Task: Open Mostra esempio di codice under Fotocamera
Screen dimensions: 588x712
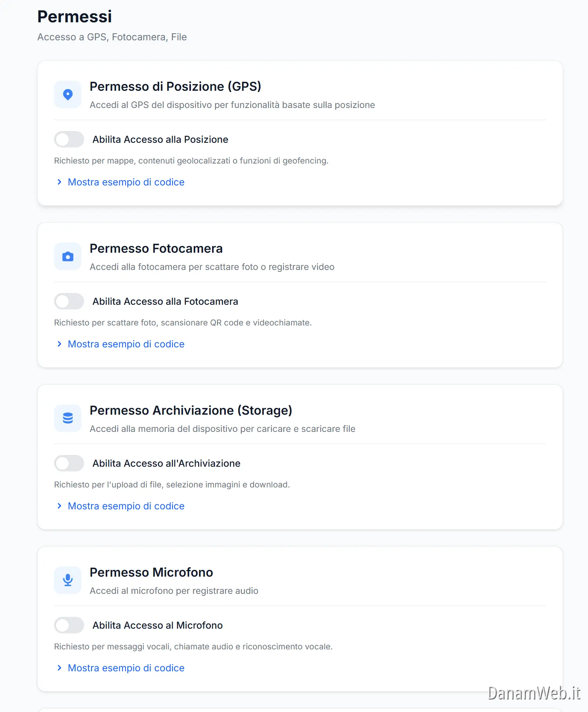Action: pyautogui.click(x=126, y=344)
